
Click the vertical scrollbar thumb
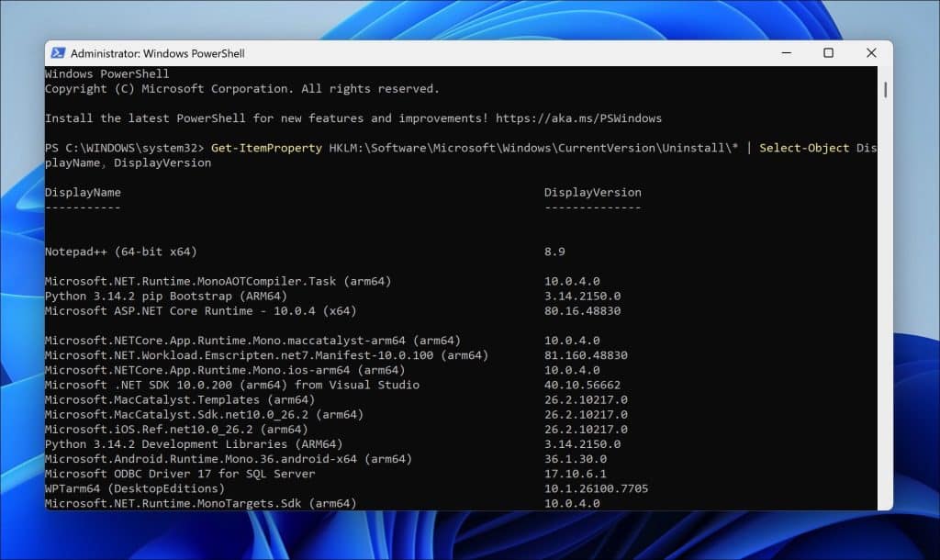[x=885, y=89]
